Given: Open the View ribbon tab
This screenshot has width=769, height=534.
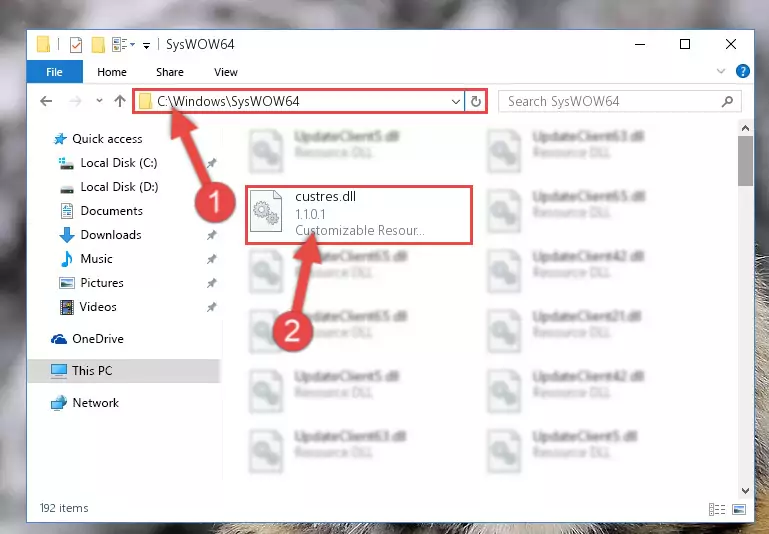Looking at the screenshot, I should tap(226, 72).
